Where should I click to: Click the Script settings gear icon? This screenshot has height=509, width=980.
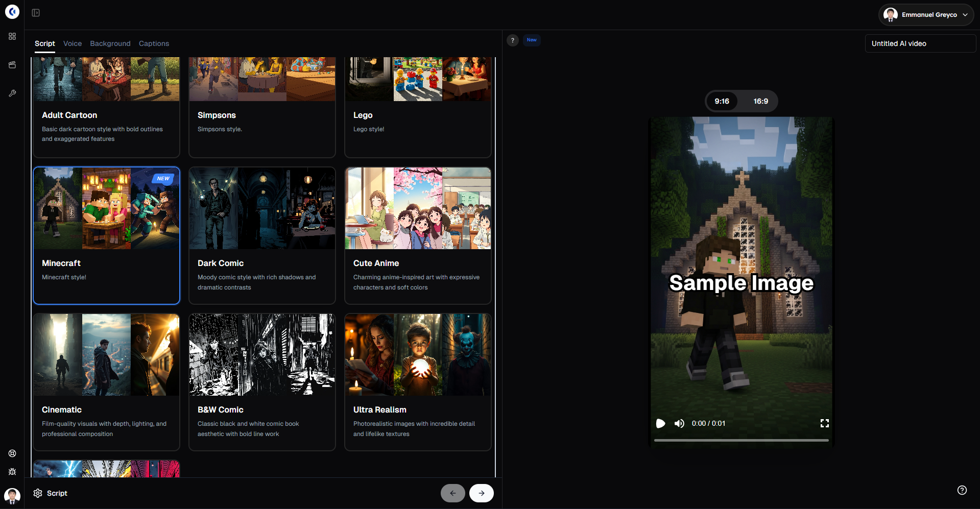coord(38,493)
